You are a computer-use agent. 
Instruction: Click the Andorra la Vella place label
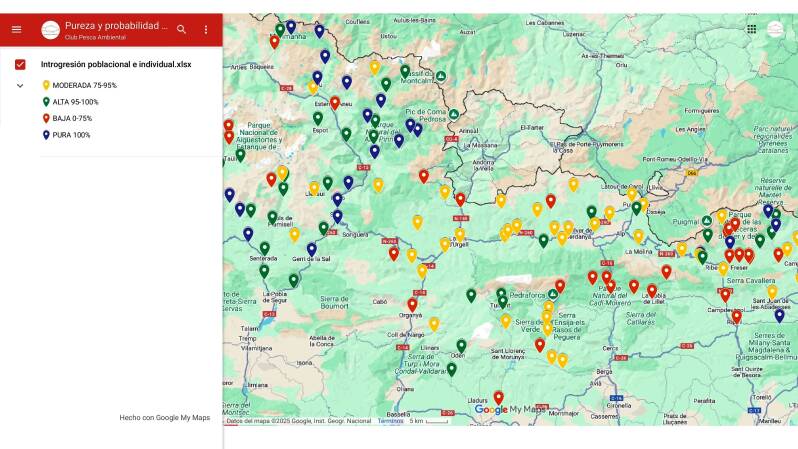483,165
